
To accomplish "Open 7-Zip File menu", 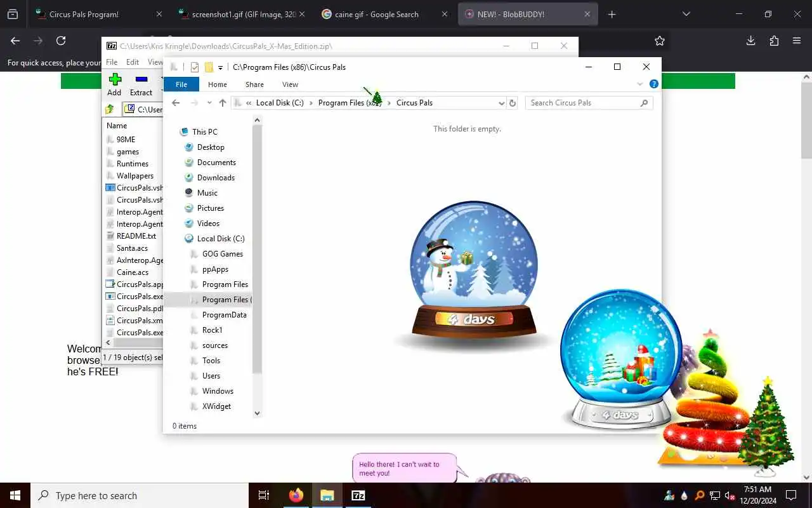I will [112, 62].
